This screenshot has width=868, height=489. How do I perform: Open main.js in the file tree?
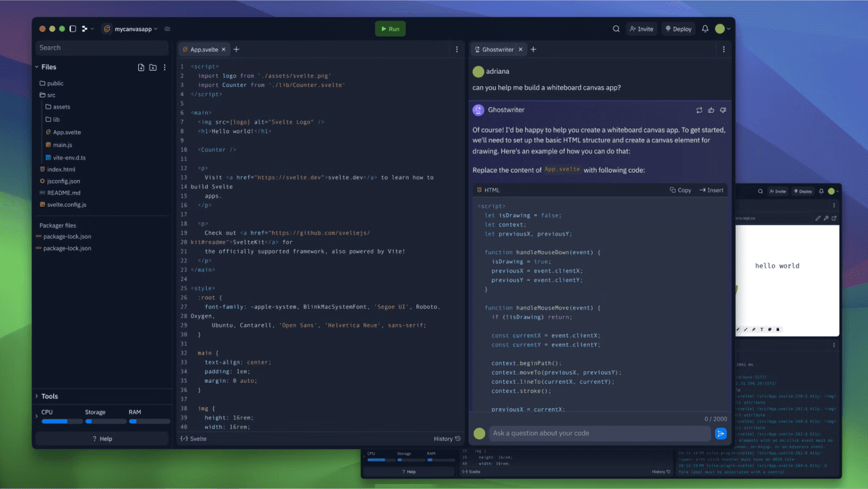point(59,145)
